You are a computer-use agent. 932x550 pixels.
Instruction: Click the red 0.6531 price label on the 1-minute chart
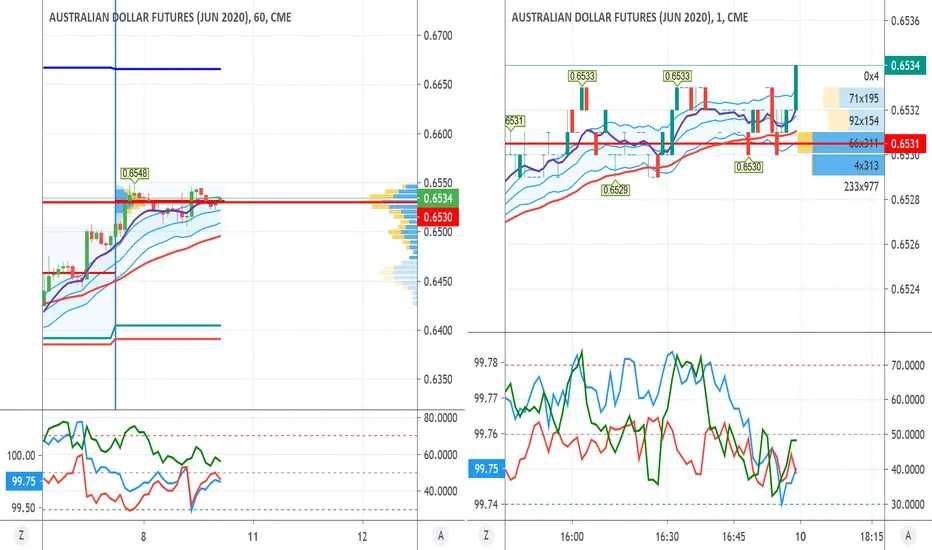[x=905, y=143]
